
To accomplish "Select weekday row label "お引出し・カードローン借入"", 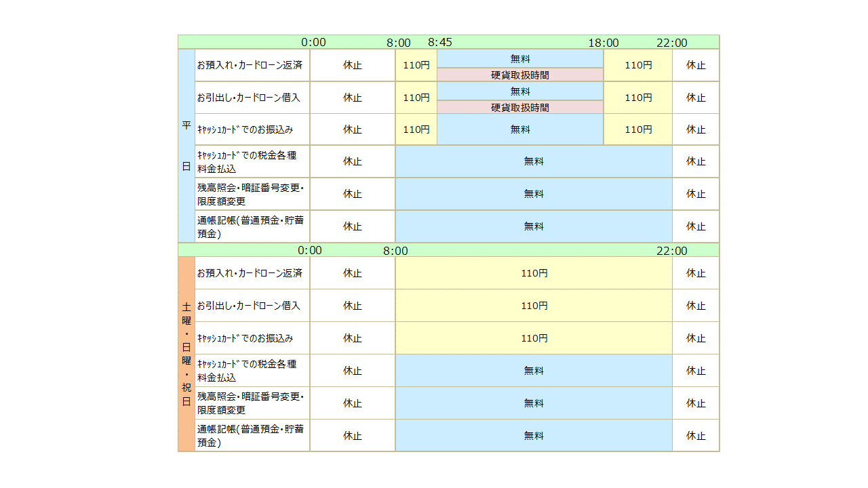I will (252, 98).
